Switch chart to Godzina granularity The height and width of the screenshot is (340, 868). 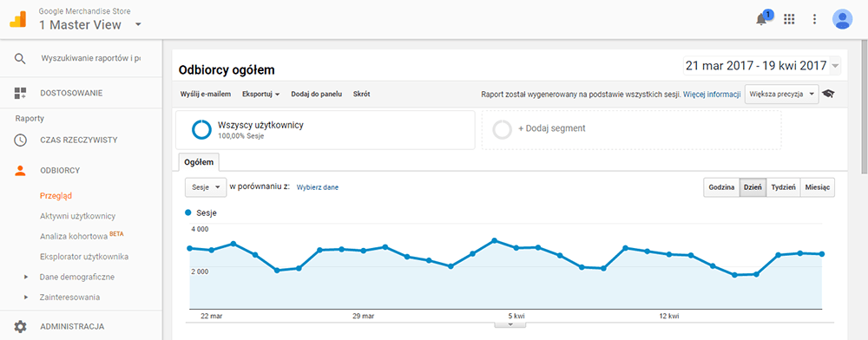pos(721,187)
